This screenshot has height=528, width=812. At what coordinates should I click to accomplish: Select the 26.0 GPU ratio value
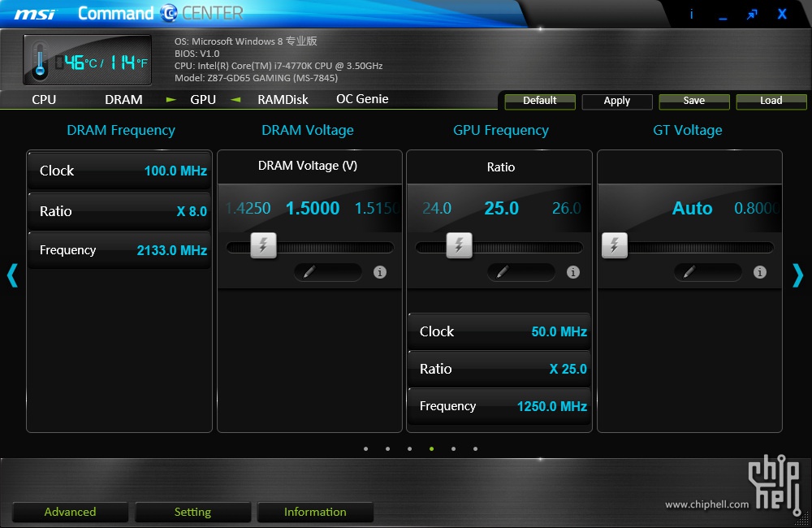click(x=567, y=208)
